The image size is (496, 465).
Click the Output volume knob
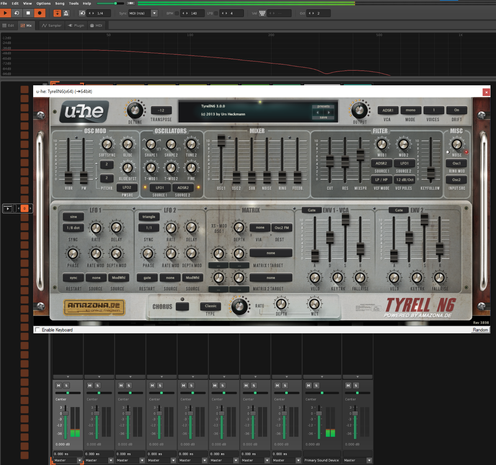pyautogui.click(x=359, y=110)
